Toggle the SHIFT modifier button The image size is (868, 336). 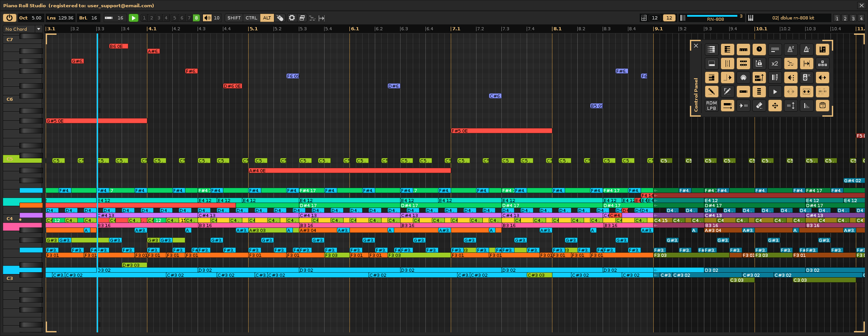pyautogui.click(x=234, y=18)
